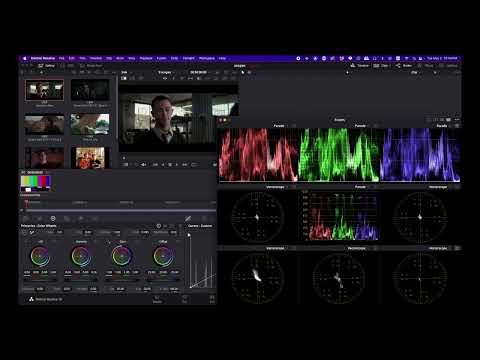Select the color bars clip thumbnail
480x360 pixels.
[35, 184]
